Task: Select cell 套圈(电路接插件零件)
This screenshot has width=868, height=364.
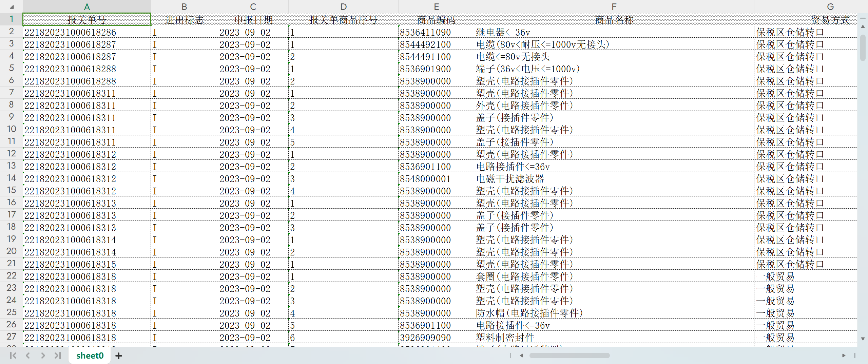Action: pos(614,276)
